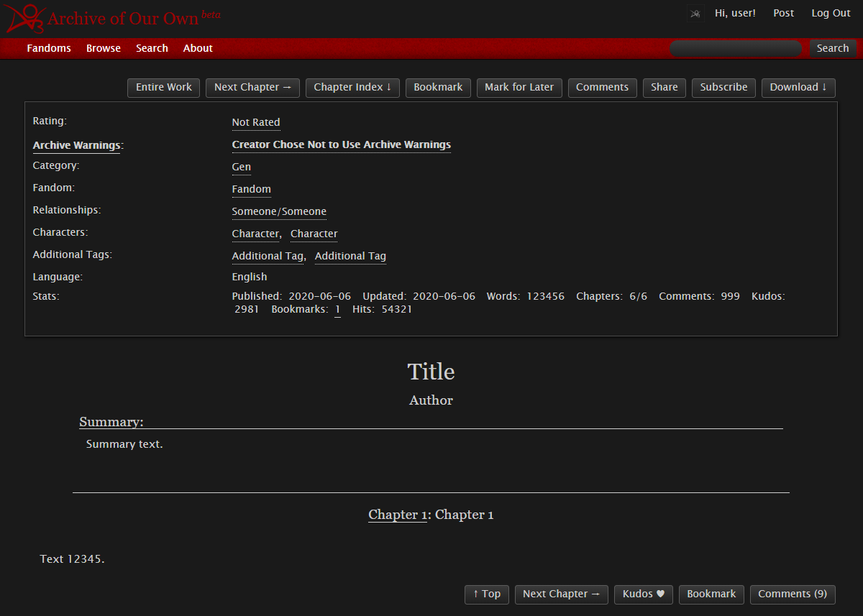Screen dimensions: 863x616
Task: Click the Archive of Our Own logo
Action: pos(108,18)
